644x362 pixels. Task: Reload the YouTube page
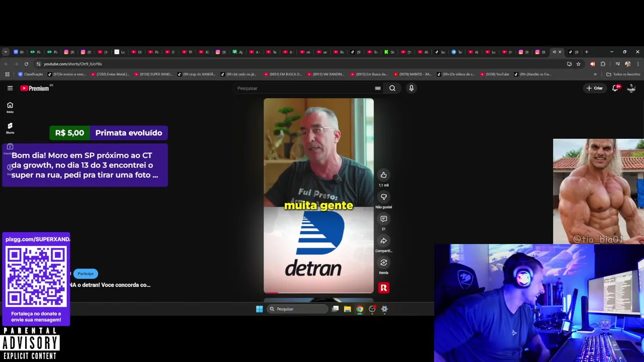coord(26,64)
